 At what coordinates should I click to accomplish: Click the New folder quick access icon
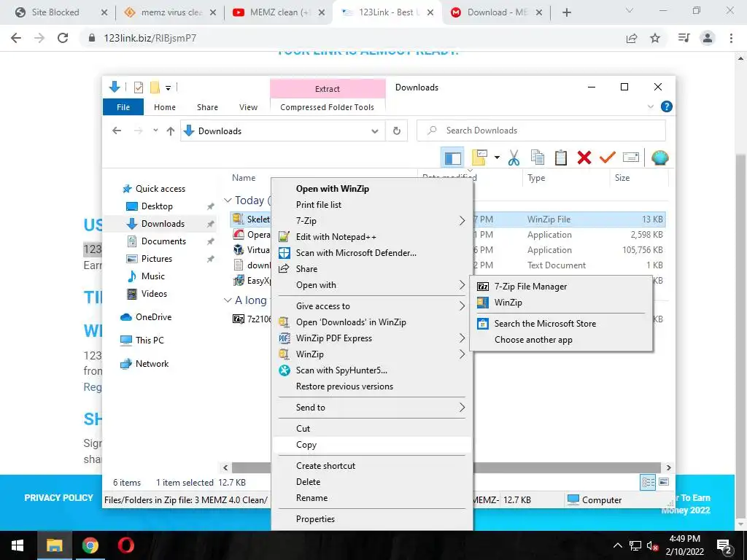coord(155,87)
